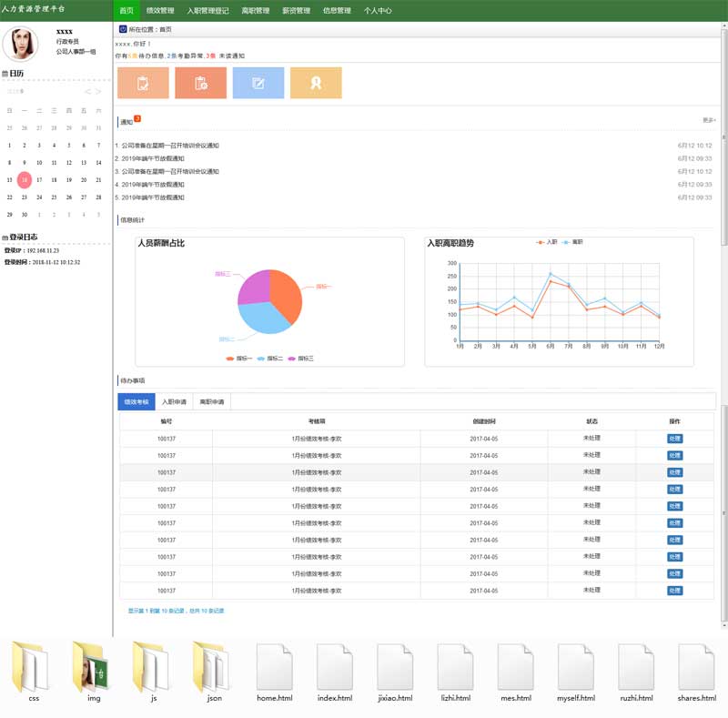Open the img folder

[x=94, y=669]
